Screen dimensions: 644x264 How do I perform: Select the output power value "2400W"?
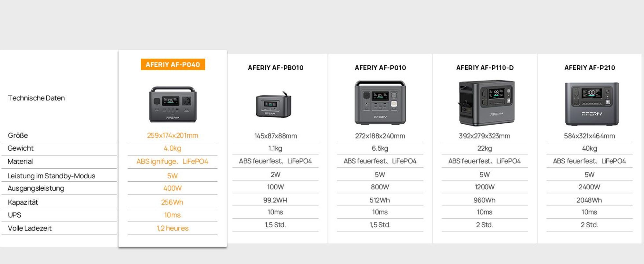[589, 187]
